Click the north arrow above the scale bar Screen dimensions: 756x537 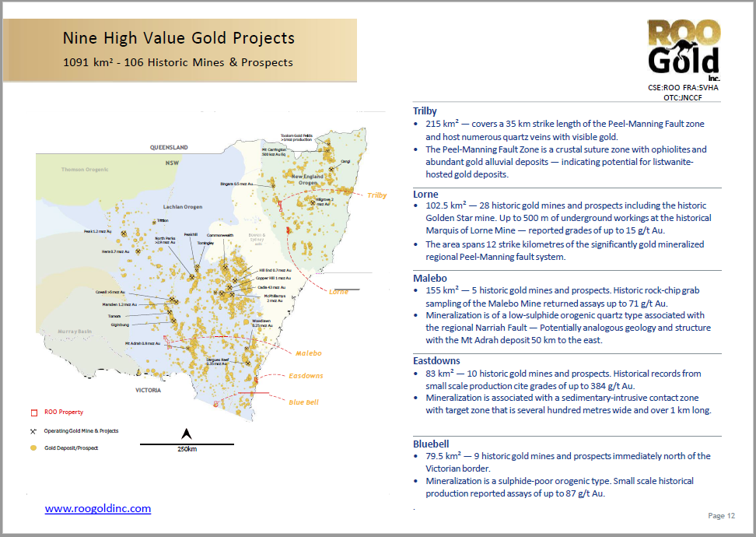click(187, 433)
